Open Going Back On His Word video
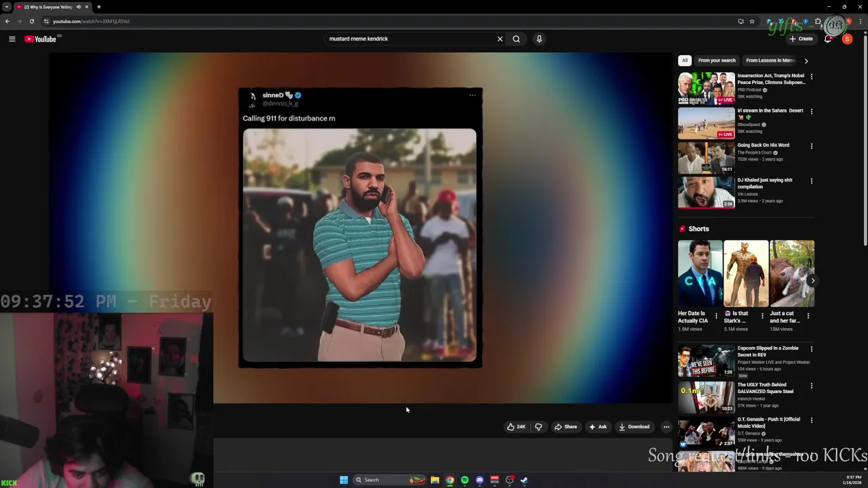The image size is (868, 488). point(706,157)
